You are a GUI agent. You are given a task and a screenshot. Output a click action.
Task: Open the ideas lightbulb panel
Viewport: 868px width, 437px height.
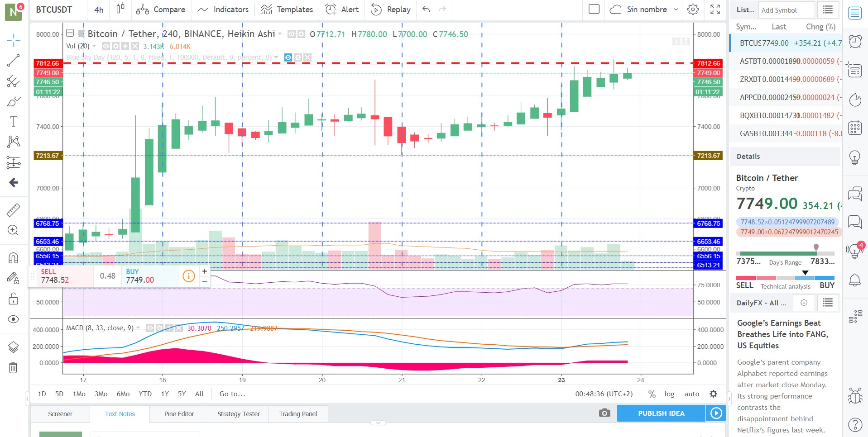coord(855,157)
